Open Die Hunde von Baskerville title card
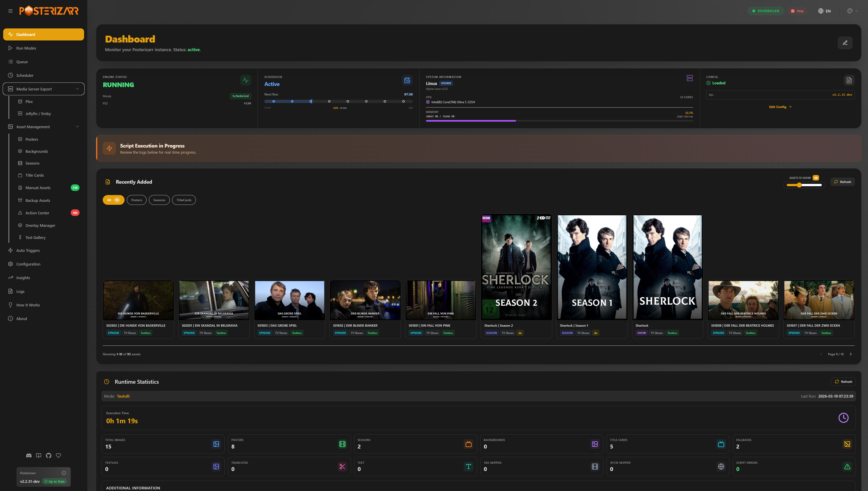This screenshot has width=868, height=491. coord(138,301)
